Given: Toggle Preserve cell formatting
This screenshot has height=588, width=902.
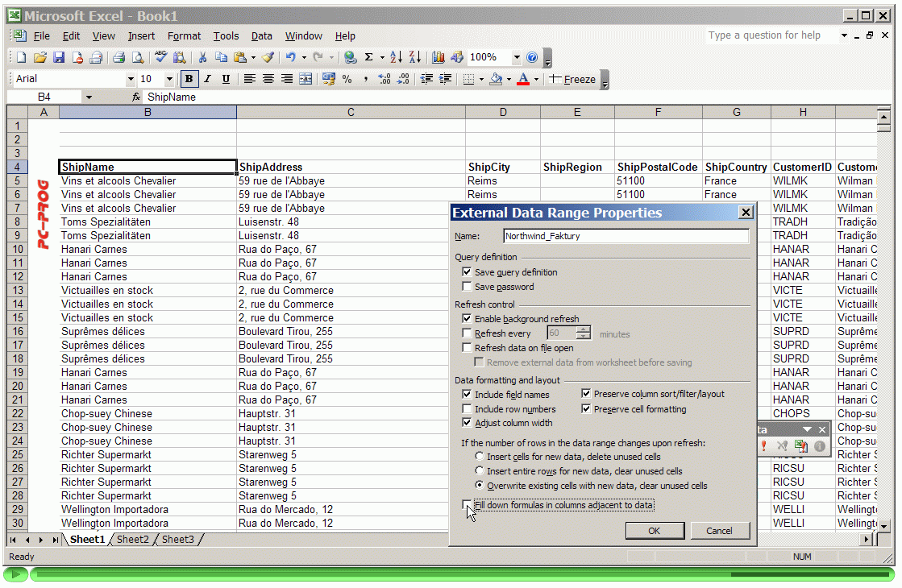Looking at the screenshot, I should click(585, 408).
